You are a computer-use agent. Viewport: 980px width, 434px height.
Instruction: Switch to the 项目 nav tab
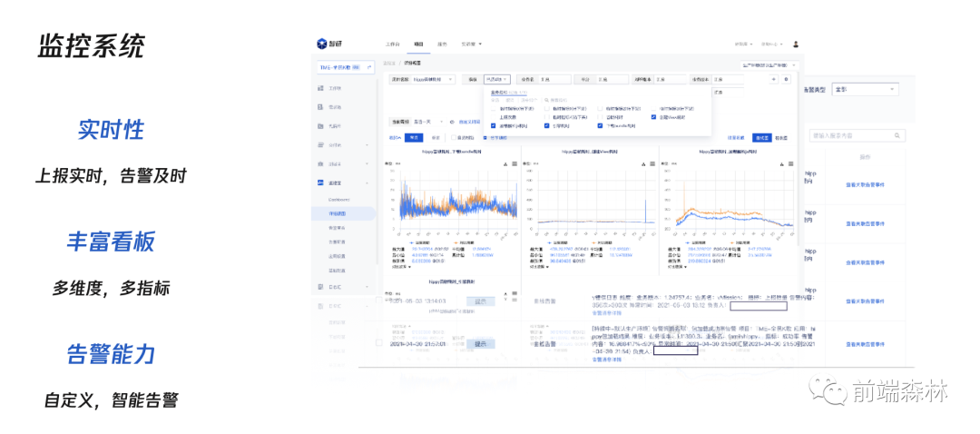(x=418, y=44)
